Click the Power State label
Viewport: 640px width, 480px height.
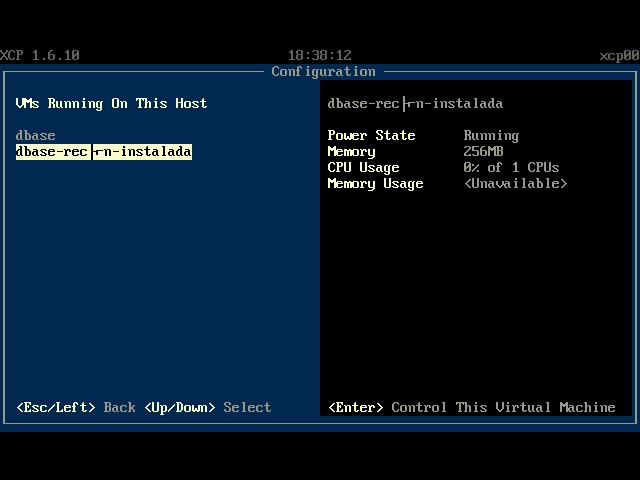click(371, 135)
